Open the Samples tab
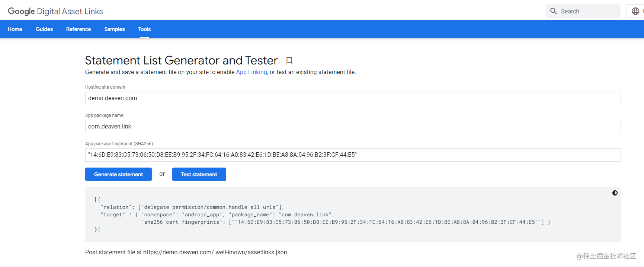The width and height of the screenshot is (644, 267). click(x=115, y=29)
